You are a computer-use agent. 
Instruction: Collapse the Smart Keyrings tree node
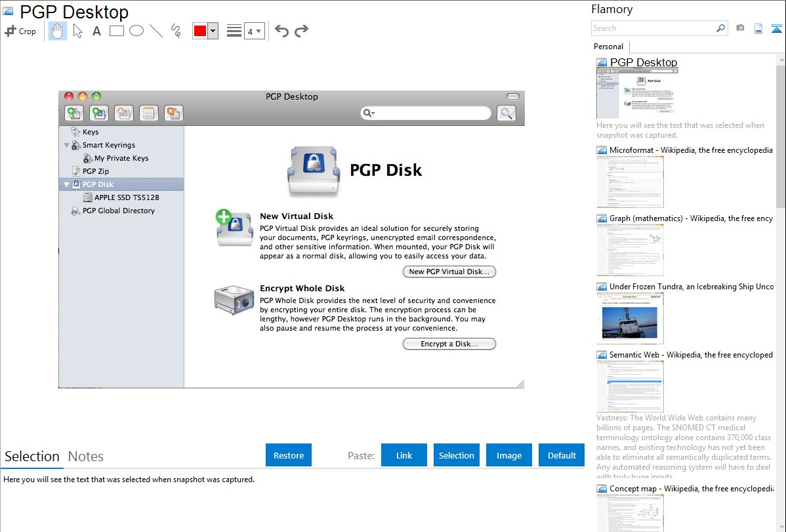66,145
